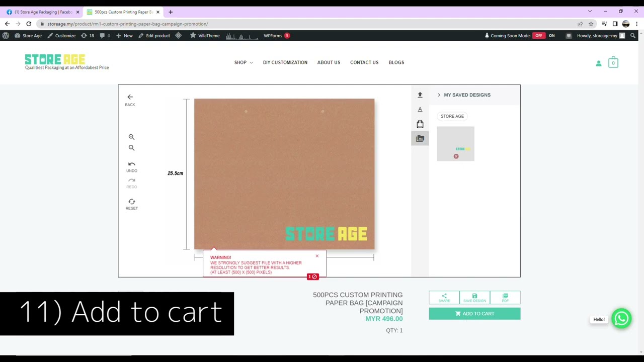Open the shopping cart icon in header
Viewport: 644px width, 362px height.
pyautogui.click(x=613, y=63)
